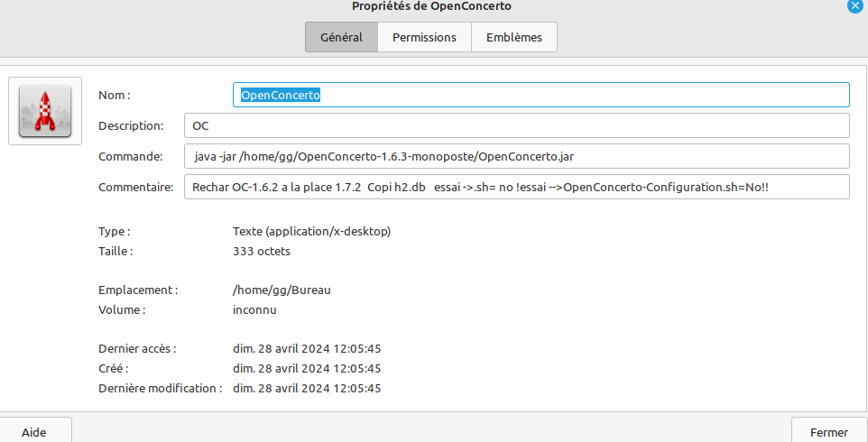The width and height of the screenshot is (868, 442).
Task: Click the size value '333 octets'
Action: coord(262,252)
